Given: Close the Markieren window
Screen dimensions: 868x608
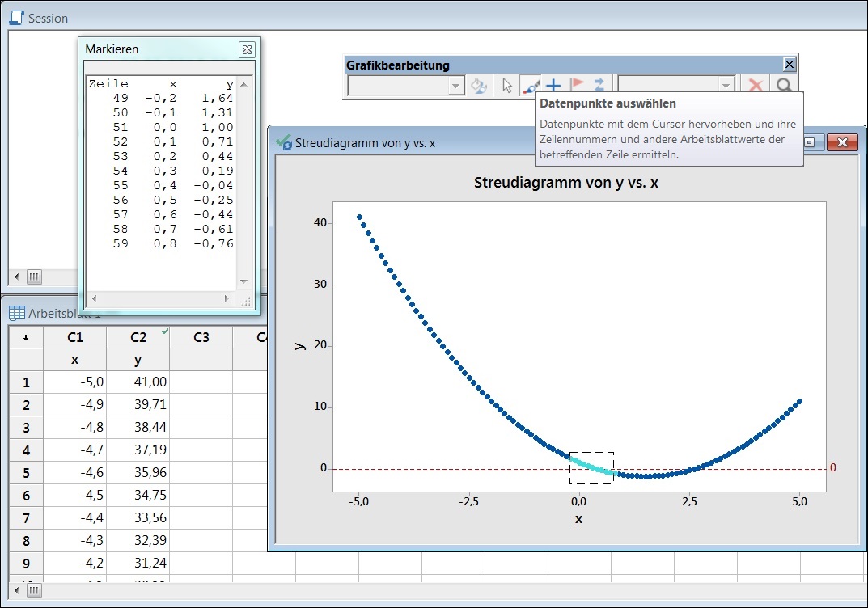Looking at the screenshot, I should [247, 50].
